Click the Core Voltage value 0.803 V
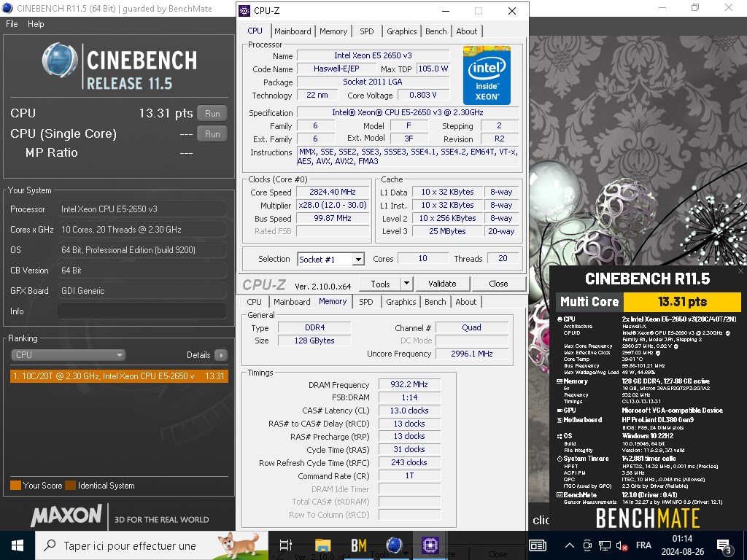The image size is (747, 560). [423, 95]
